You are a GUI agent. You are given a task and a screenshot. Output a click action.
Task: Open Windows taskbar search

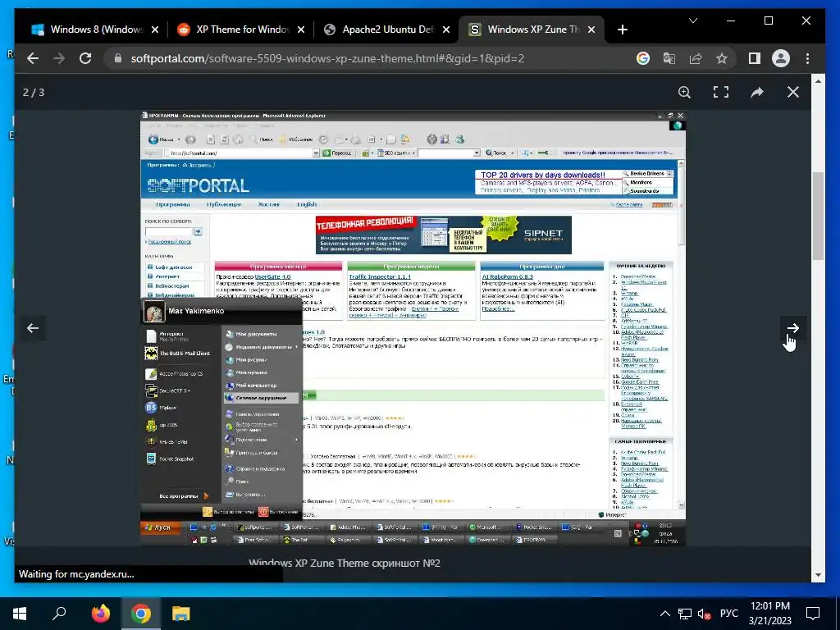59,614
